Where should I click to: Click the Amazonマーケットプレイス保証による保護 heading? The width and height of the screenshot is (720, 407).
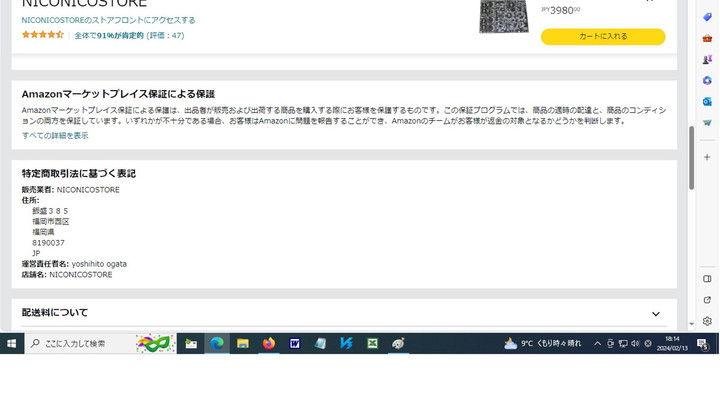(x=118, y=94)
